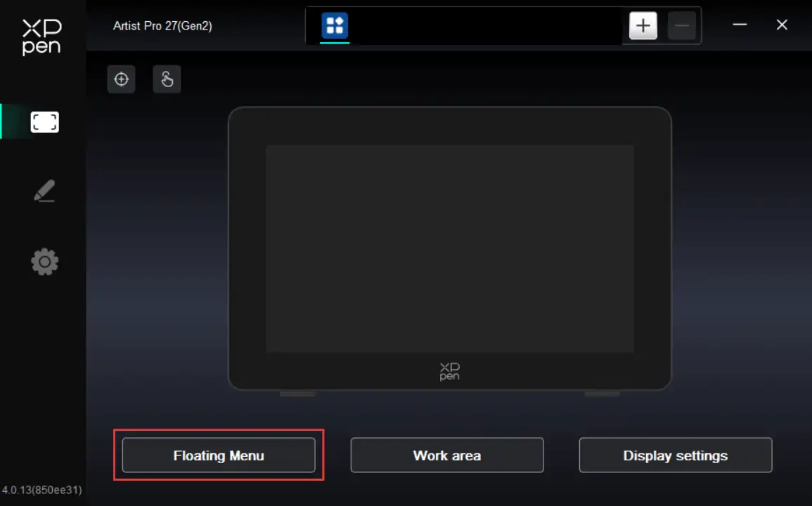Open the gear settings in sidebar
812x506 pixels.
[x=44, y=262]
